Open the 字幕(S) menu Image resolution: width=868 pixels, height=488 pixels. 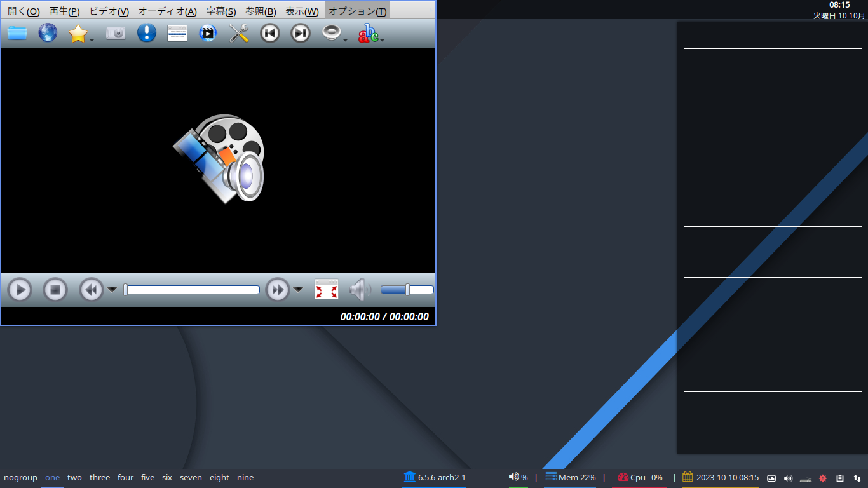tap(221, 11)
